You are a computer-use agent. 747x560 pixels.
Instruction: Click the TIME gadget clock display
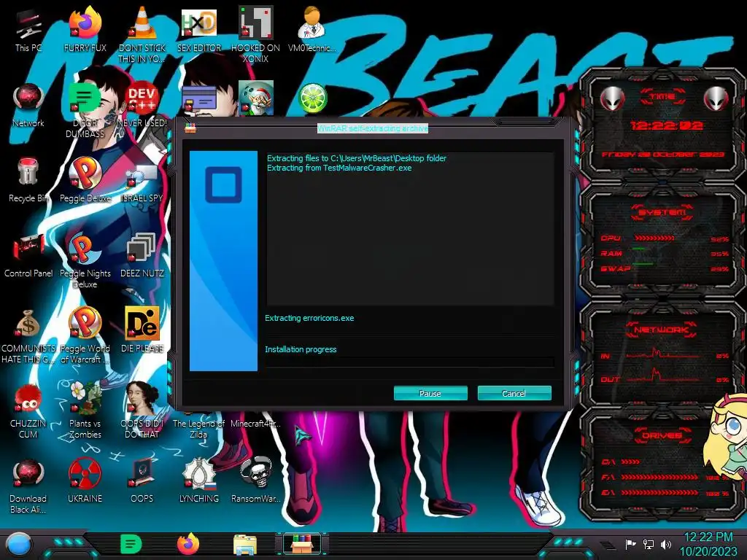667,125
